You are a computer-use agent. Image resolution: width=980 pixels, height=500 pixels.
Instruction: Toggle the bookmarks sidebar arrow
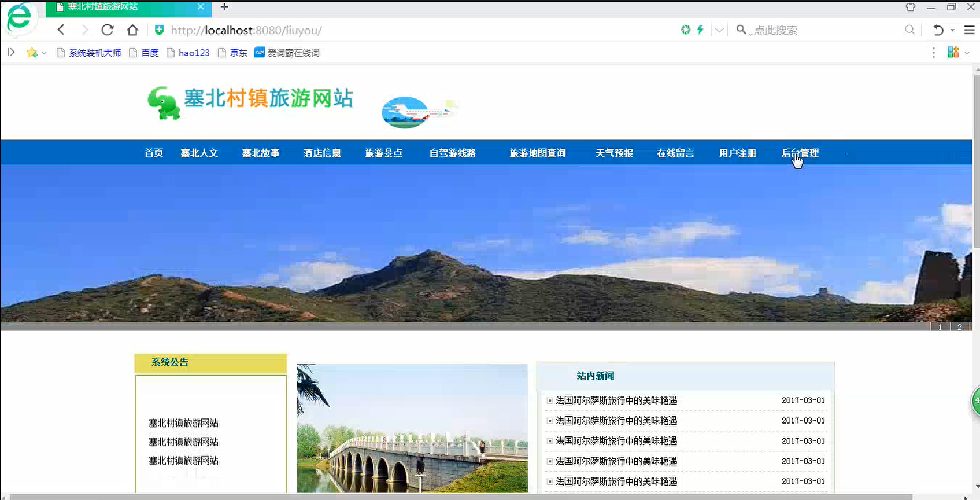point(11,52)
